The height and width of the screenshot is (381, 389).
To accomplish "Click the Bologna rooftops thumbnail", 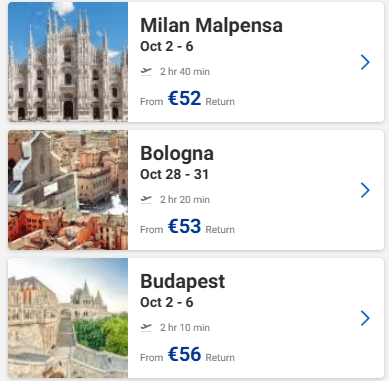I will 68,190.
